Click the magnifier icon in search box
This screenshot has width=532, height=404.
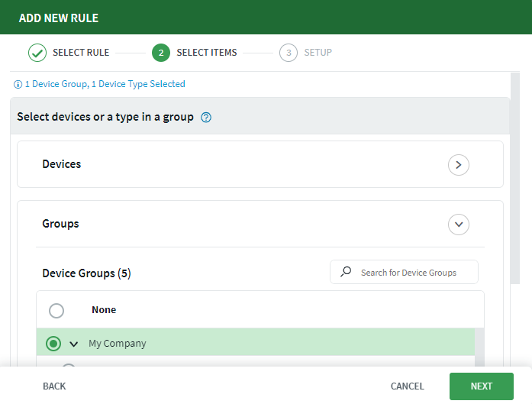point(346,272)
